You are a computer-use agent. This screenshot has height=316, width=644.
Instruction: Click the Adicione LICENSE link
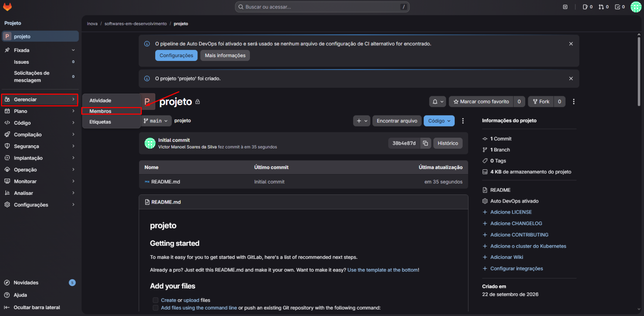click(511, 212)
